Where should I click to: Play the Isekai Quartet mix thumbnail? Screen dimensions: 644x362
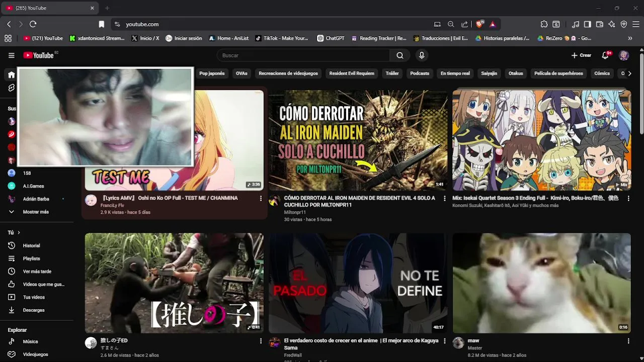541,140
